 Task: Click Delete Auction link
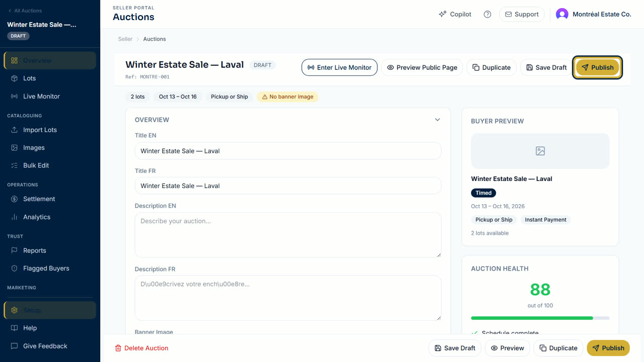tap(141, 348)
